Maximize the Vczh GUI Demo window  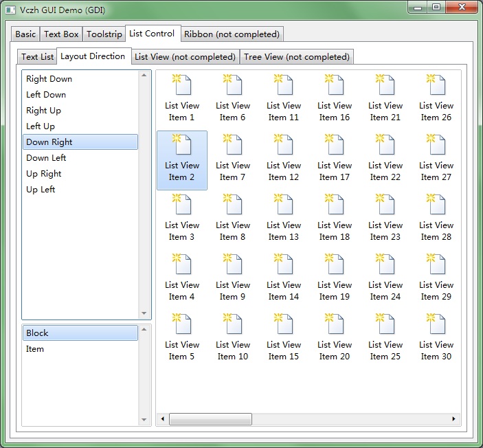click(x=436, y=8)
